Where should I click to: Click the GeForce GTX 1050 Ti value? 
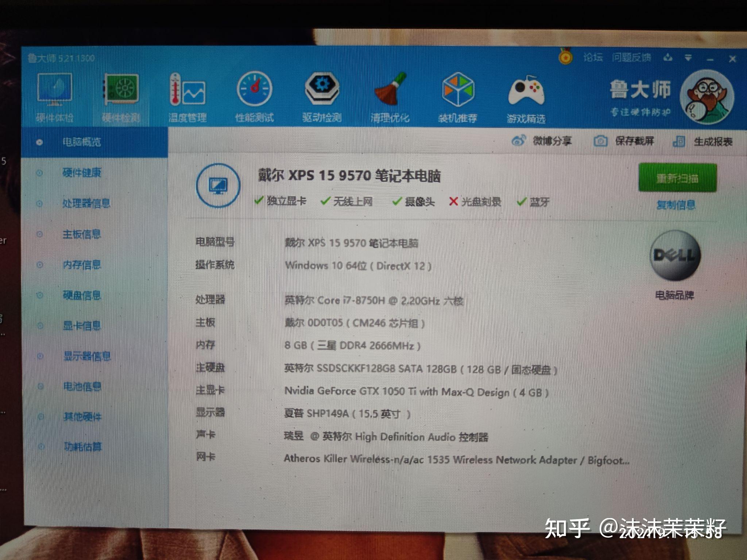coord(417,392)
